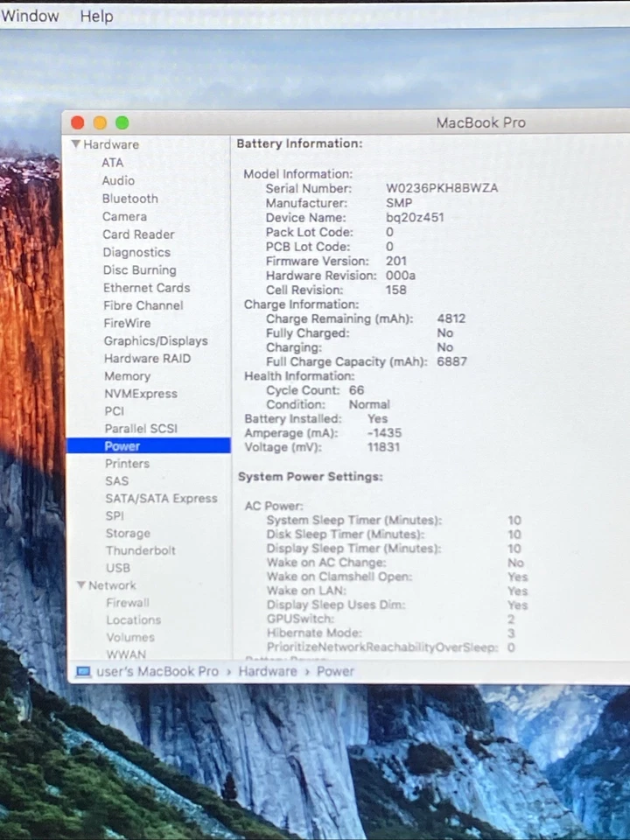Screen dimensions: 630x840
Task: Click device name bq20z451
Action: click(x=415, y=218)
